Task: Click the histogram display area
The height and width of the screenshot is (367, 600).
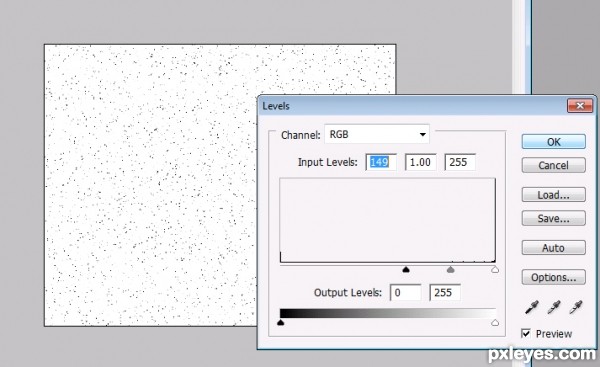Action: tap(388, 220)
